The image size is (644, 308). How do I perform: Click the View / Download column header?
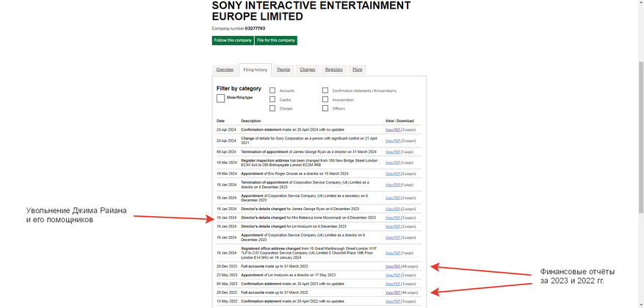coord(399,121)
